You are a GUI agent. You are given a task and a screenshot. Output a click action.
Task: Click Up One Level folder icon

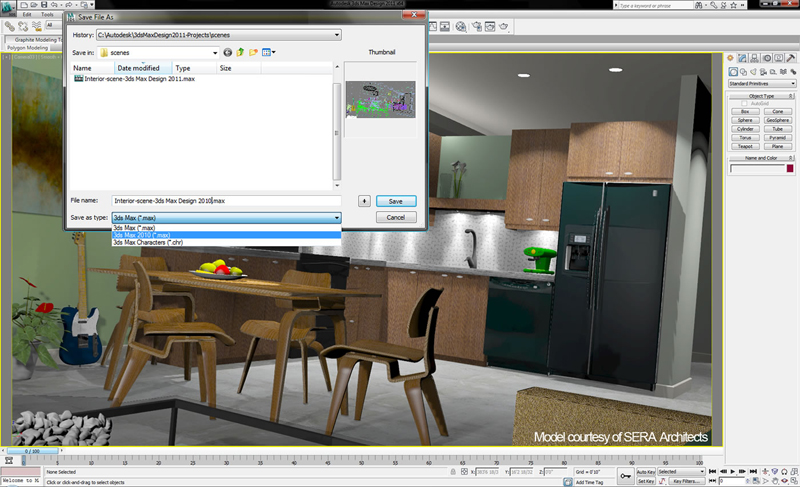click(240, 52)
